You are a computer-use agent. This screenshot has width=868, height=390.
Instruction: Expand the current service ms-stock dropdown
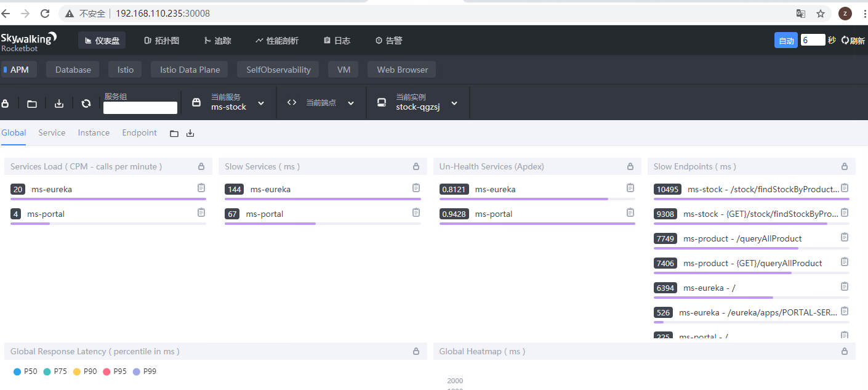click(x=261, y=104)
